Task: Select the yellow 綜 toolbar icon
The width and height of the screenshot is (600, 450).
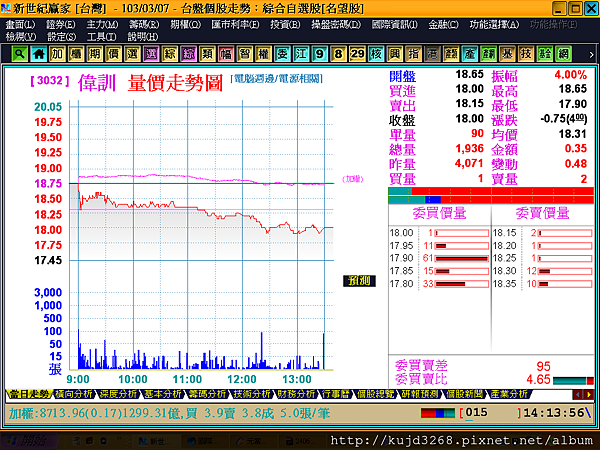Action: click(x=170, y=54)
